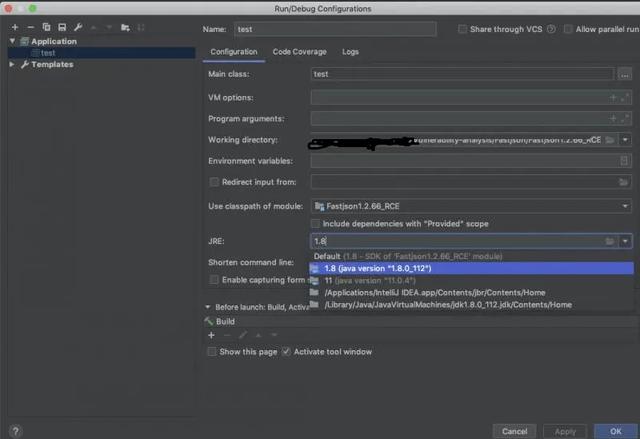This screenshot has height=439, width=640.
Task: Click the Cancel button
Action: pos(515,430)
